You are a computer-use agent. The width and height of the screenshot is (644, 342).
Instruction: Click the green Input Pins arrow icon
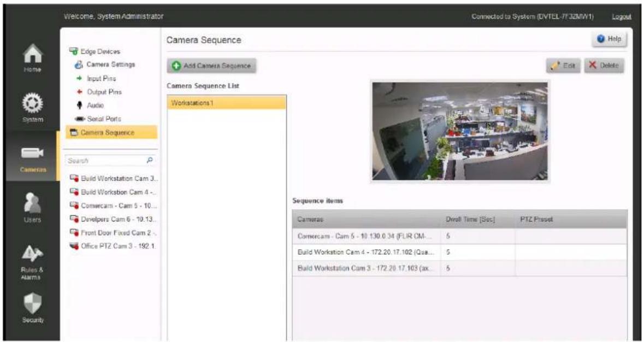79,78
